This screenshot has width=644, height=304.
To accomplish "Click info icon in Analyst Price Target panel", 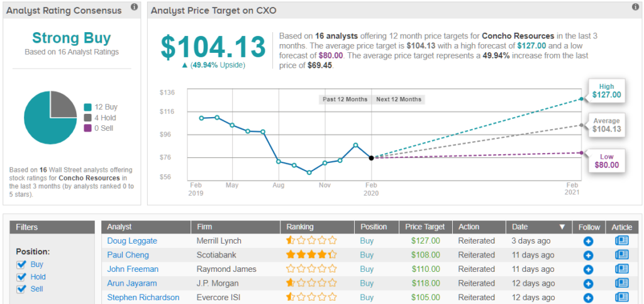I will [635, 7].
